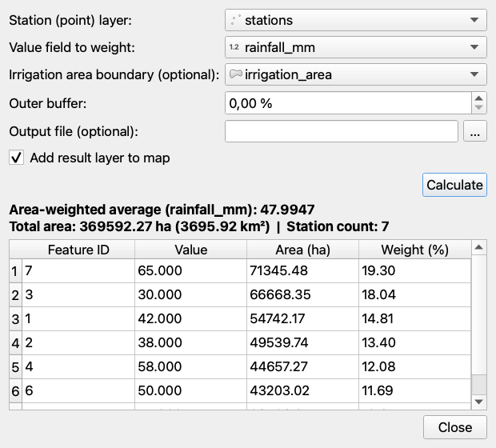Open the Irrigation area boundary dropdown

[355, 74]
